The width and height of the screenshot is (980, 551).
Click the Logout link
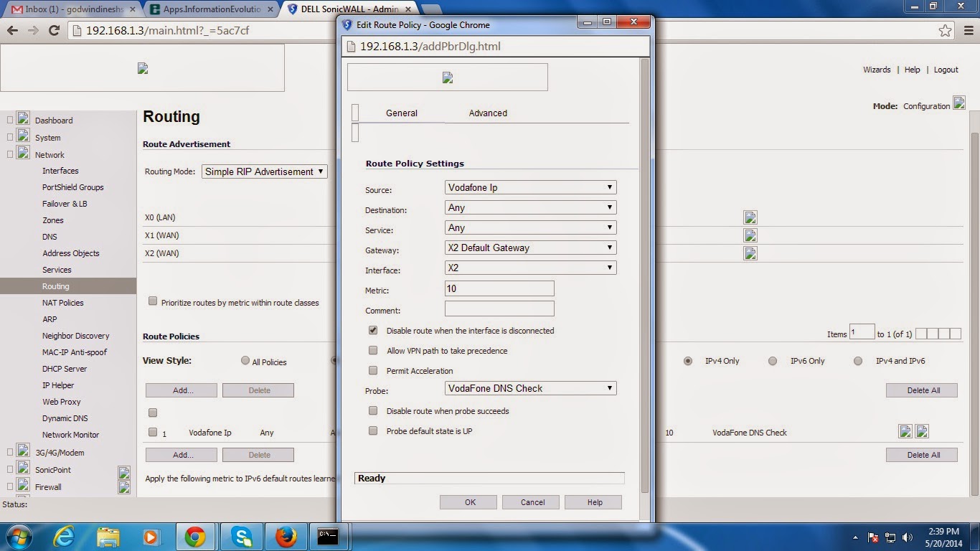(946, 70)
